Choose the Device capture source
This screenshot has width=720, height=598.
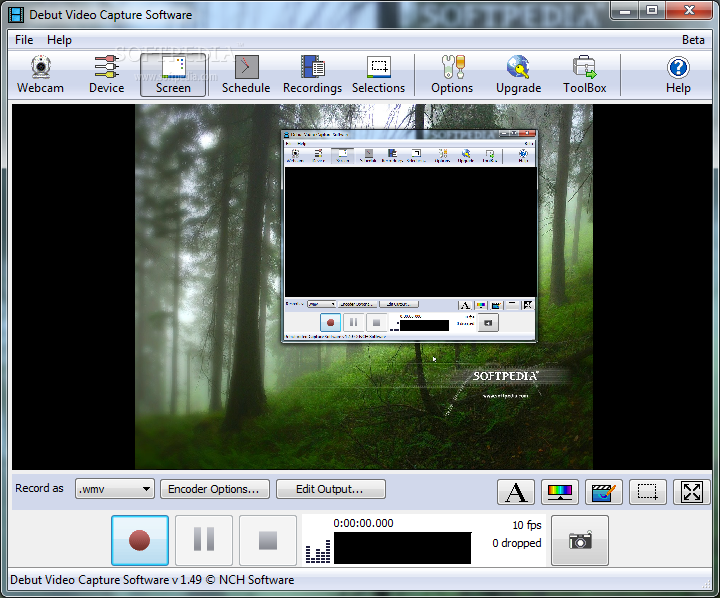point(107,74)
